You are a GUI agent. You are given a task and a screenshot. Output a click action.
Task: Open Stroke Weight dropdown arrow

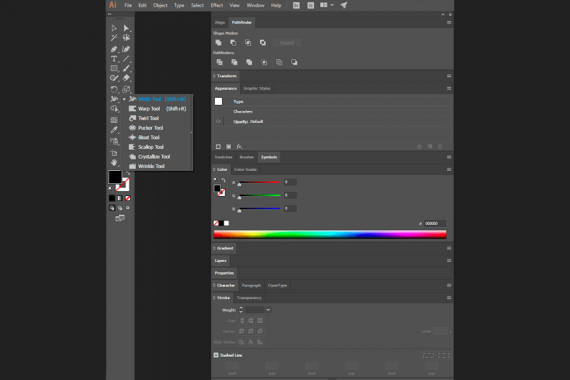click(268, 310)
